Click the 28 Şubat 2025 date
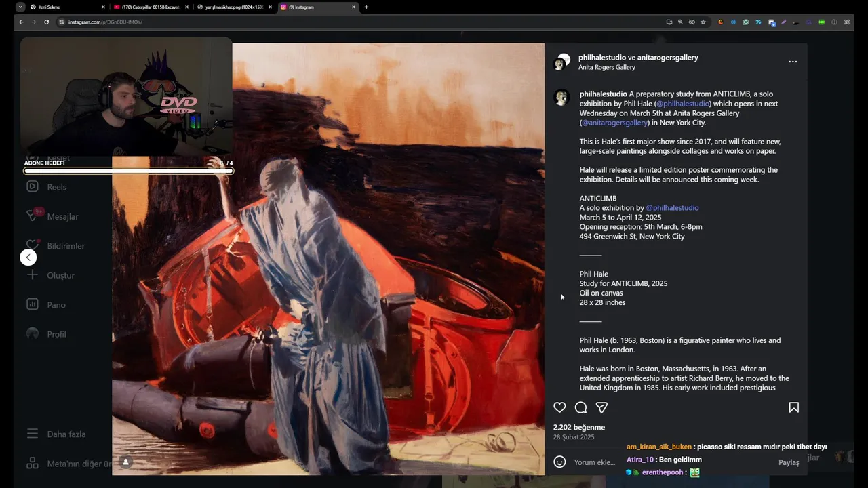Image resolution: width=868 pixels, height=488 pixels. [x=574, y=437]
